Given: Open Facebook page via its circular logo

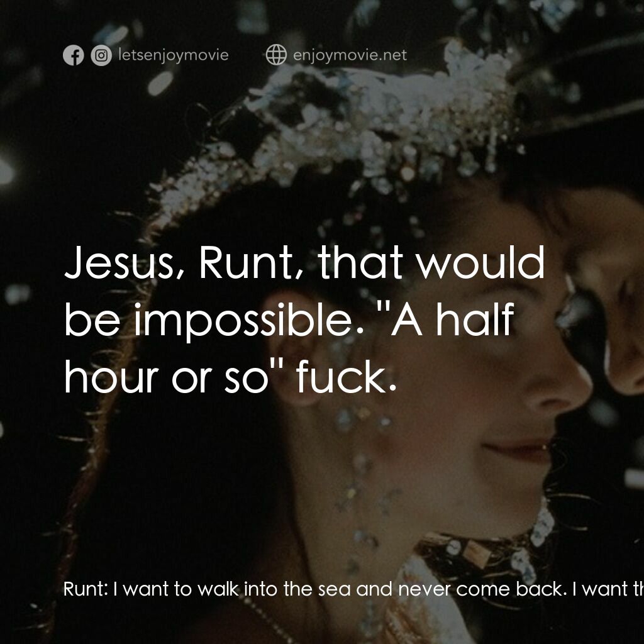Looking at the screenshot, I should [74, 55].
